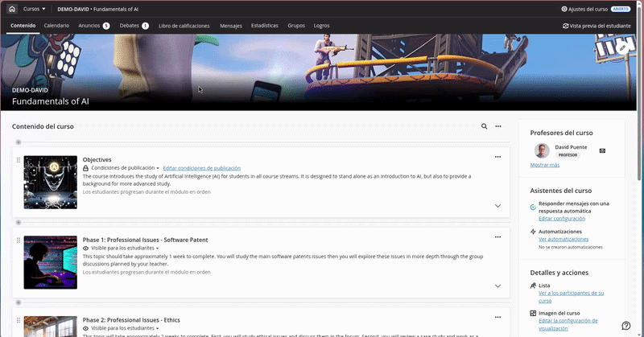The height and width of the screenshot is (337, 644).
Task: Open the Grupos tab
Action: pyautogui.click(x=296, y=26)
